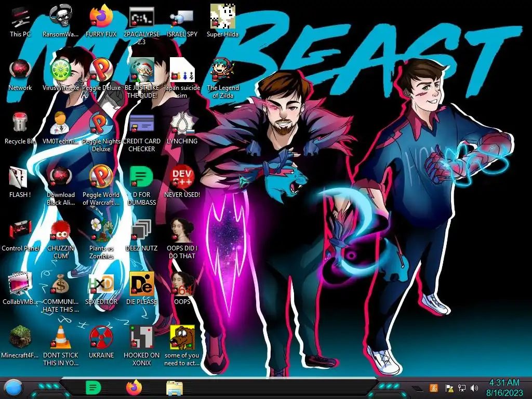Click the 4:31 AM clock in tray
532x399 pixels.
pyautogui.click(x=504, y=383)
